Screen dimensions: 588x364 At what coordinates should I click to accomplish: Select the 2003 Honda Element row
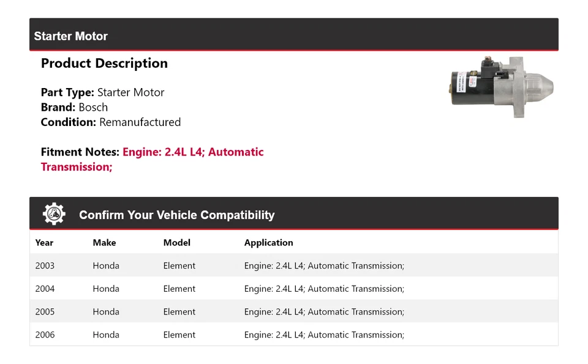(293, 266)
